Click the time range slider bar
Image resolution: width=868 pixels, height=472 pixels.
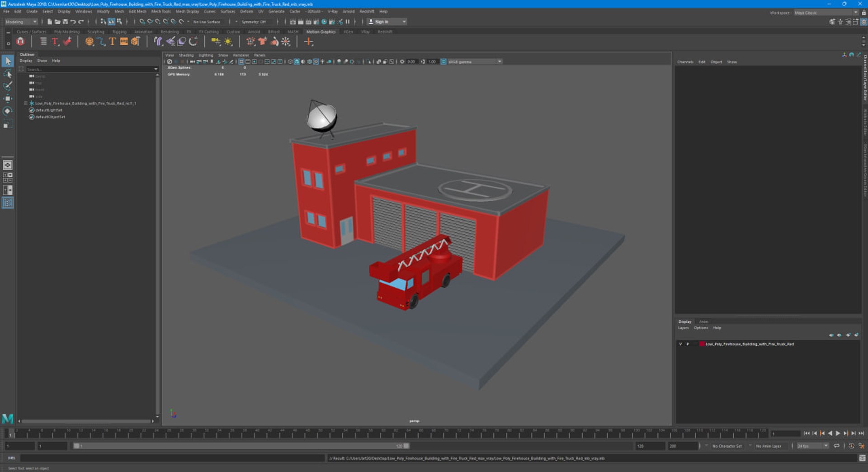point(241,446)
